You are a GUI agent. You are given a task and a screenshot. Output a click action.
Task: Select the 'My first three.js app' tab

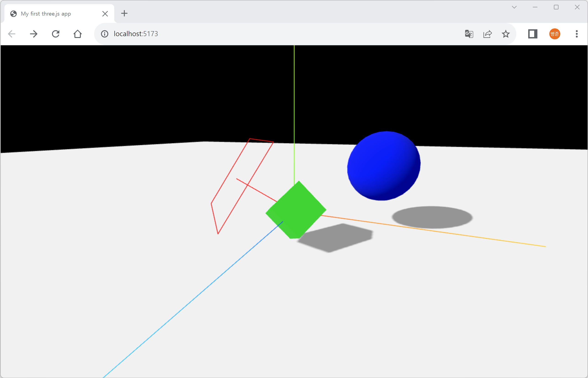pos(46,14)
